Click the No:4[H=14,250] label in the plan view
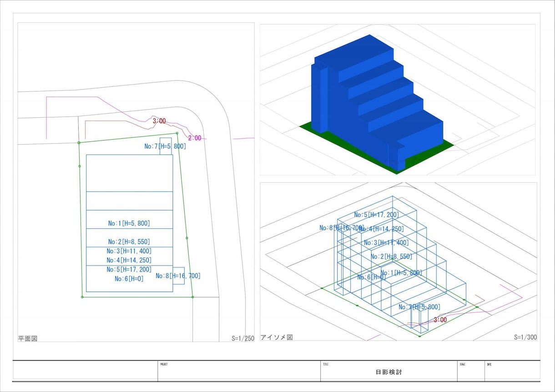Viewport: 555px width, 392px height. (x=129, y=260)
